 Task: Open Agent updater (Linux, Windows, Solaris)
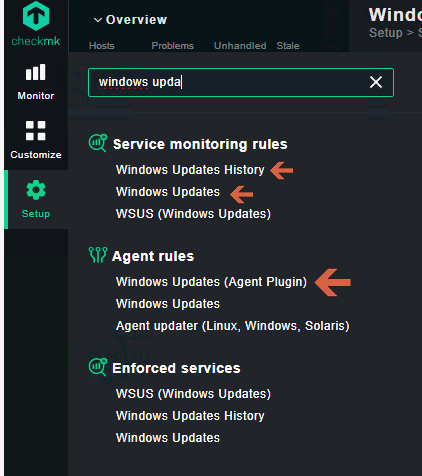[233, 326]
